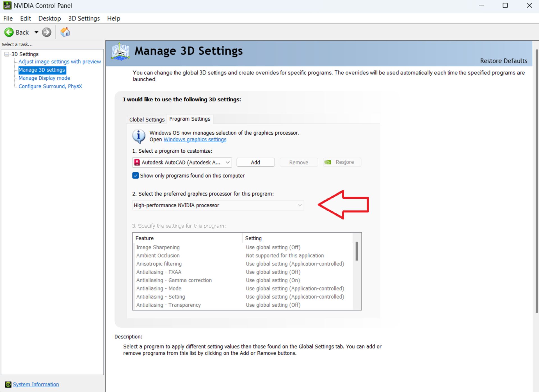Click the Autodesk AutoCAD program icon
539x392 pixels.
[137, 162]
